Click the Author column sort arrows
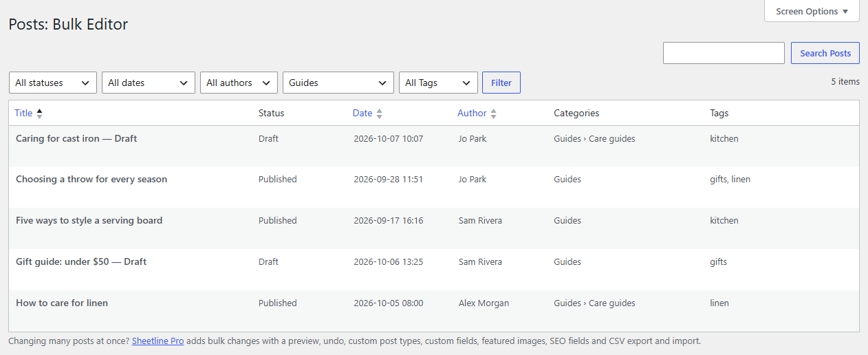Image resolution: width=868 pixels, height=355 pixels. coord(493,114)
